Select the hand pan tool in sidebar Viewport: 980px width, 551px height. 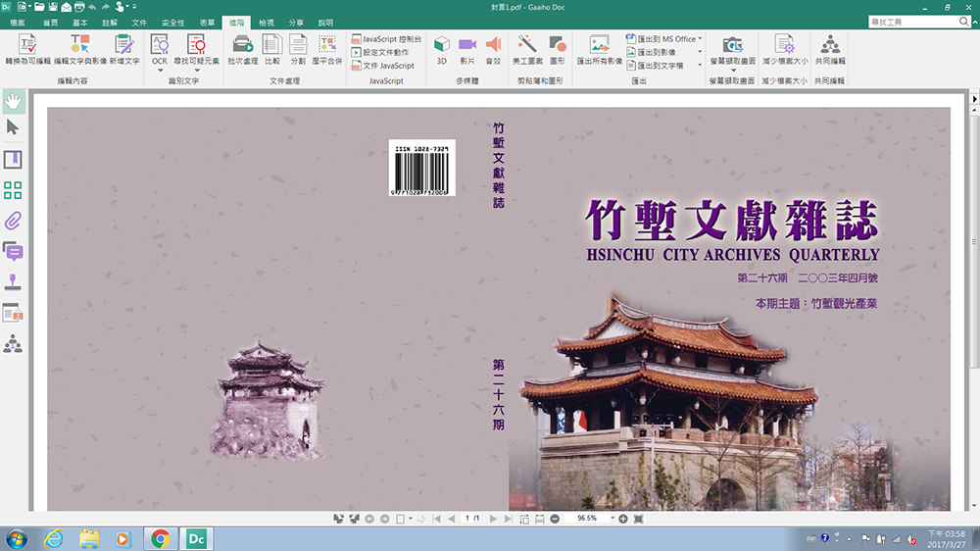click(14, 100)
